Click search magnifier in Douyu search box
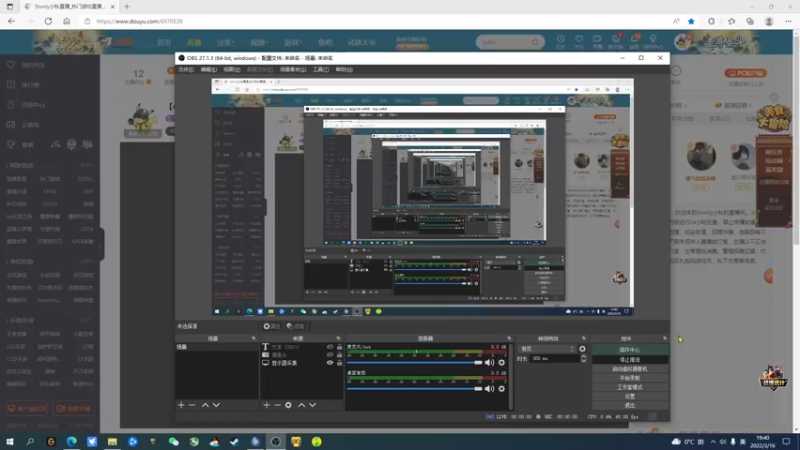Screen dimensions: 800x450 click(x=535, y=42)
